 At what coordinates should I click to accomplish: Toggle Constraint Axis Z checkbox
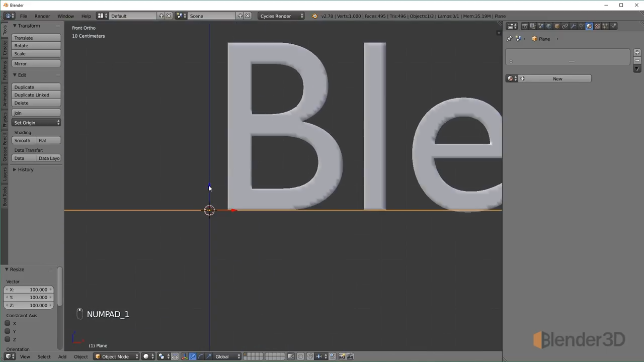(x=8, y=339)
